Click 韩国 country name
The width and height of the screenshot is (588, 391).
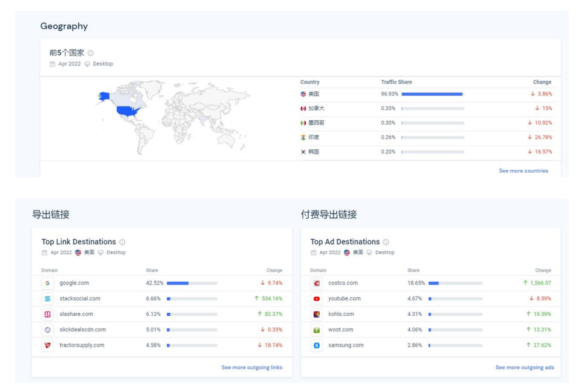(314, 152)
